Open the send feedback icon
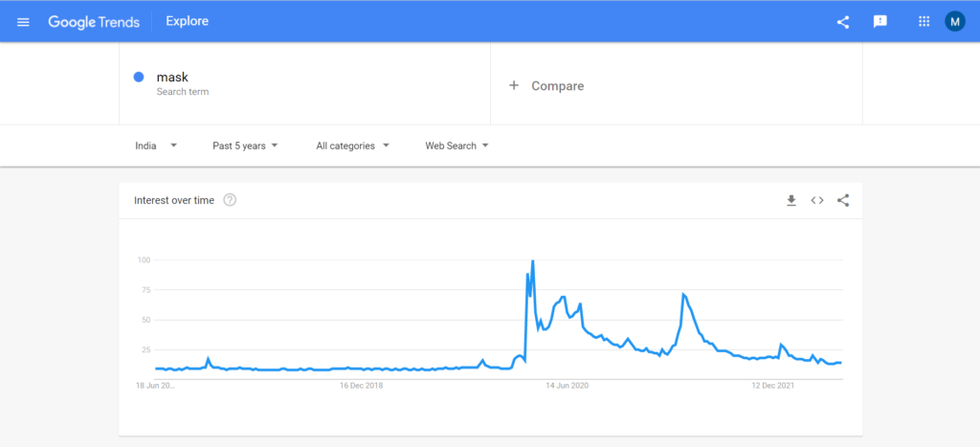This screenshot has height=447, width=980. 880,21
